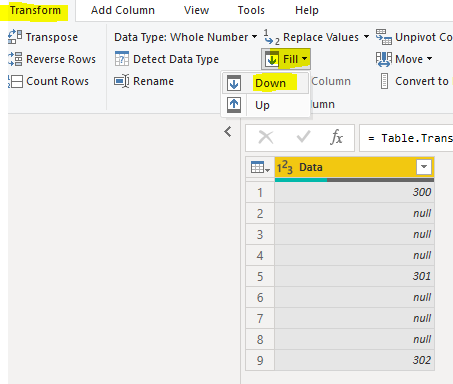Open the Transform ribbon tab

coord(35,10)
